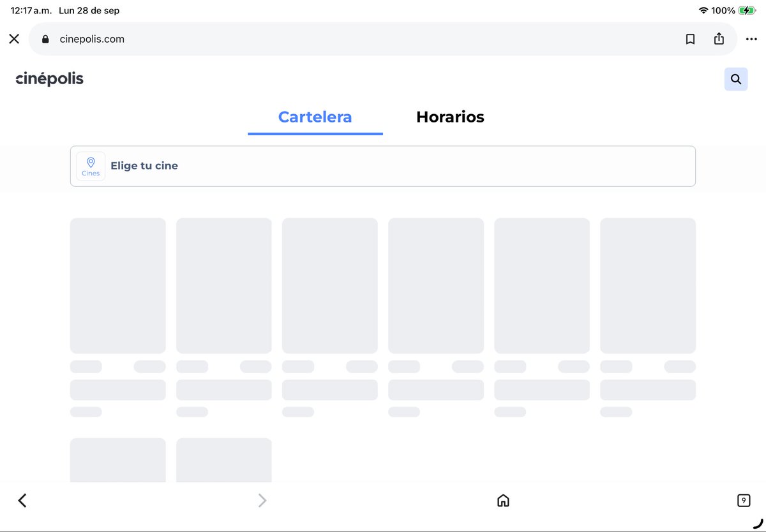
Task: Tap the browser home icon
Action: tap(503, 501)
